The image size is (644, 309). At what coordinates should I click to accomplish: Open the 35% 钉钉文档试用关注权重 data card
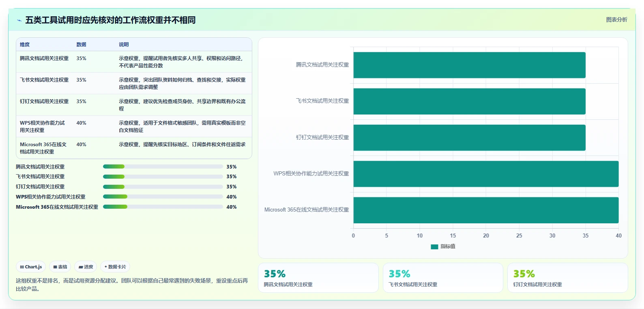point(567,278)
